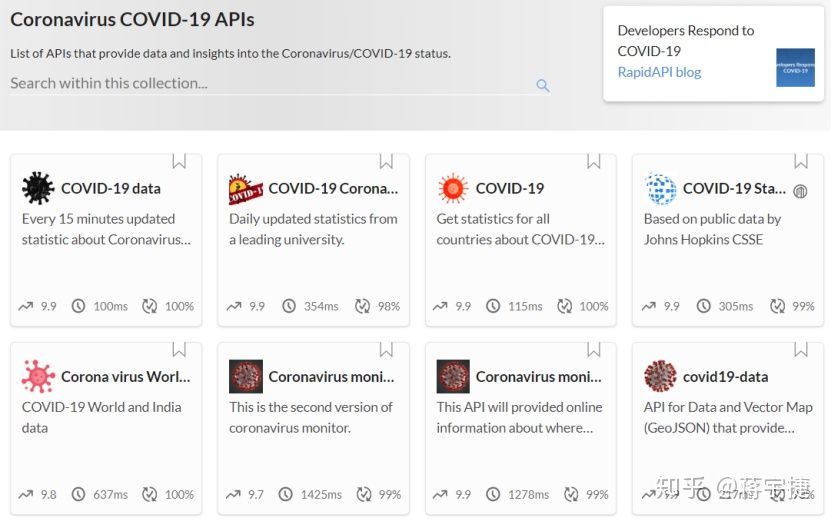
Task: Click the covid19-data virus icon
Action: pyautogui.click(x=660, y=377)
